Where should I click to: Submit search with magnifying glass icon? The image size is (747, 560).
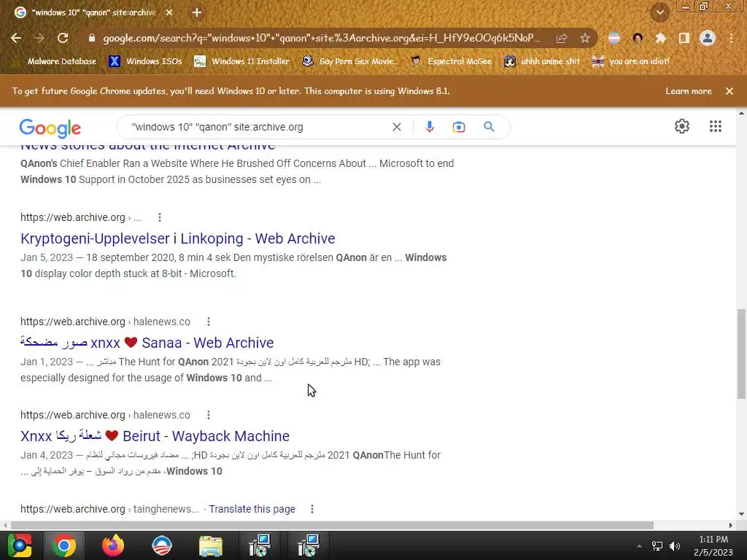(489, 127)
